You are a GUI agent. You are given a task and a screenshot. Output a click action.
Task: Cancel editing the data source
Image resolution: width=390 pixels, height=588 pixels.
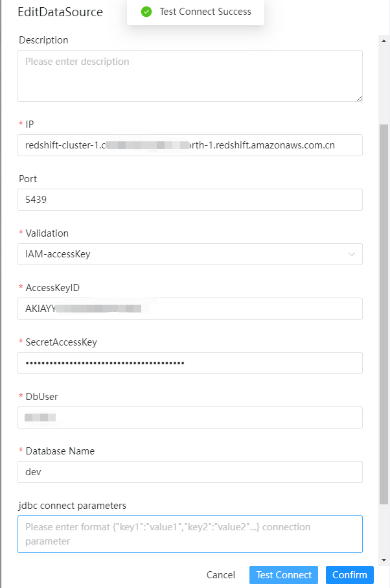(x=220, y=575)
